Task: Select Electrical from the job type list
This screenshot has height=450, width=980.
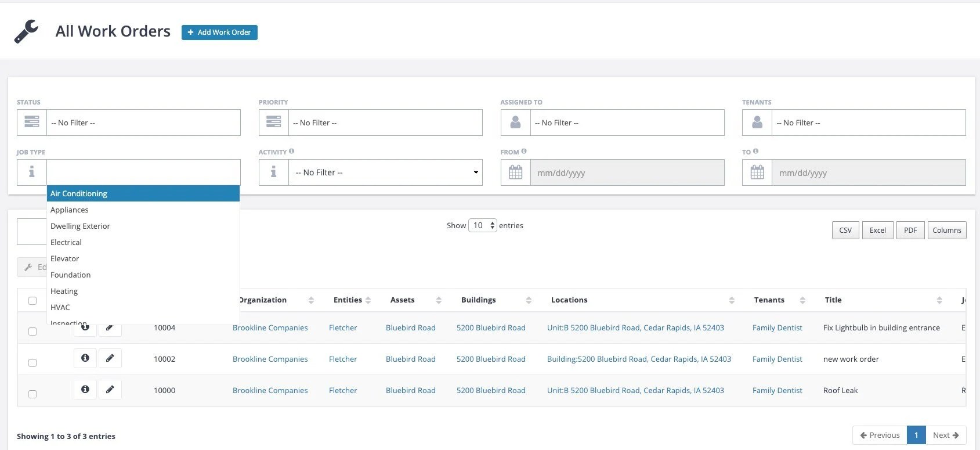Action: point(66,242)
